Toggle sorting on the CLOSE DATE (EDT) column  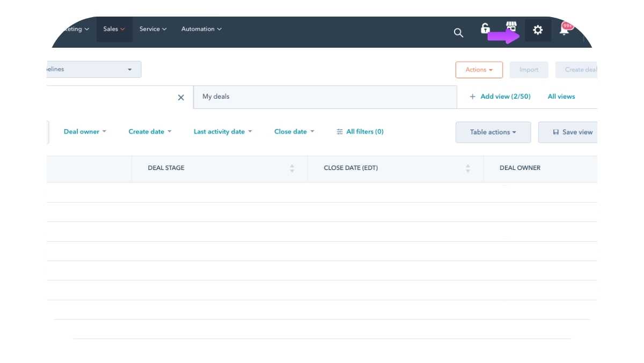point(467,168)
